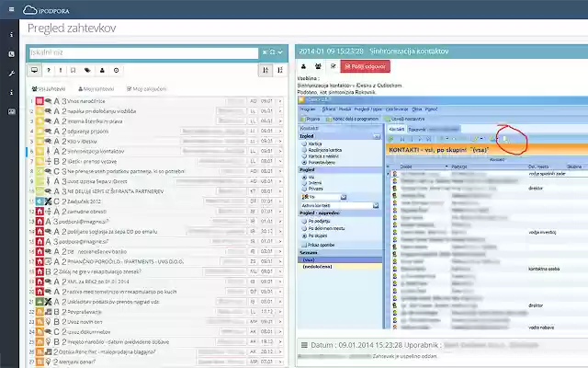
Task: Open 'Usklađitev podatkov prenos nagrad vdc' request
Action: (x=114, y=302)
